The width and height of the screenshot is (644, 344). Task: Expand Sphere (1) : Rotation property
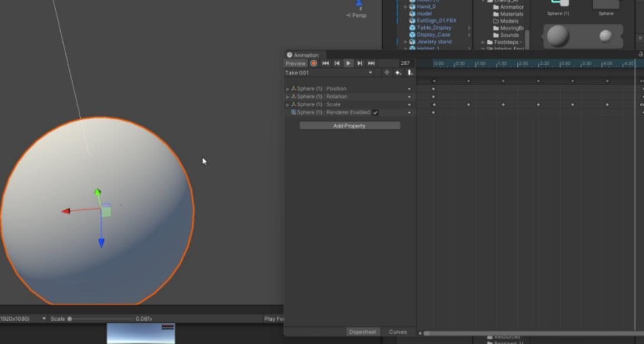pyautogui.click(x=287, y=96)
